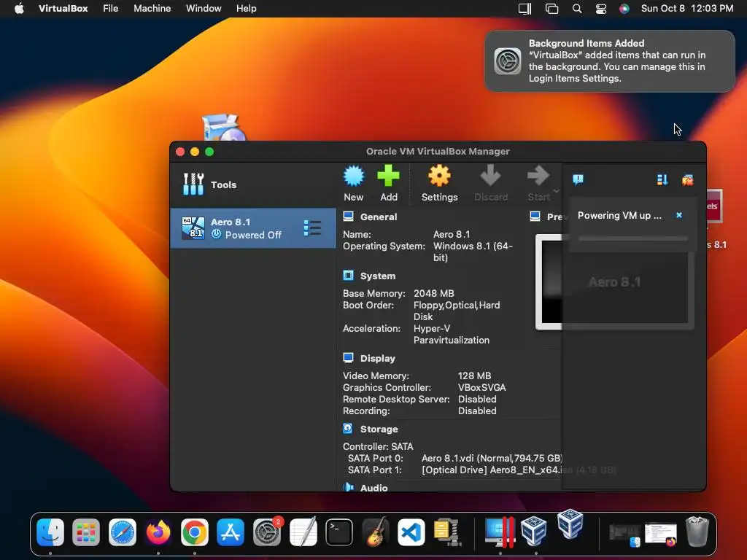Image resolution: width=747 pixels, height=560 pixels.
Task: Open the Help menu
Action: point(247,9)
